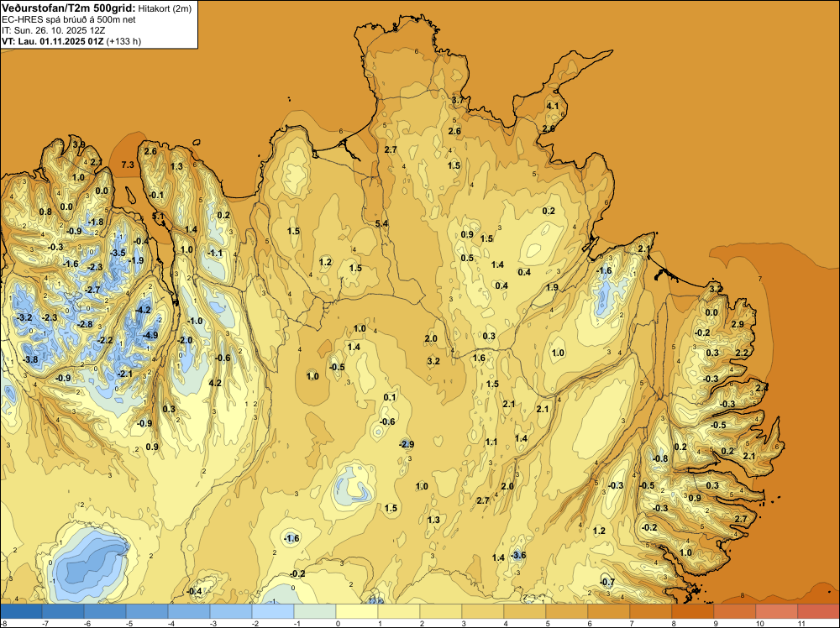
Task: Click the "EC-HRES spá brúuð á 500m net" line
Action: [69, 19]
